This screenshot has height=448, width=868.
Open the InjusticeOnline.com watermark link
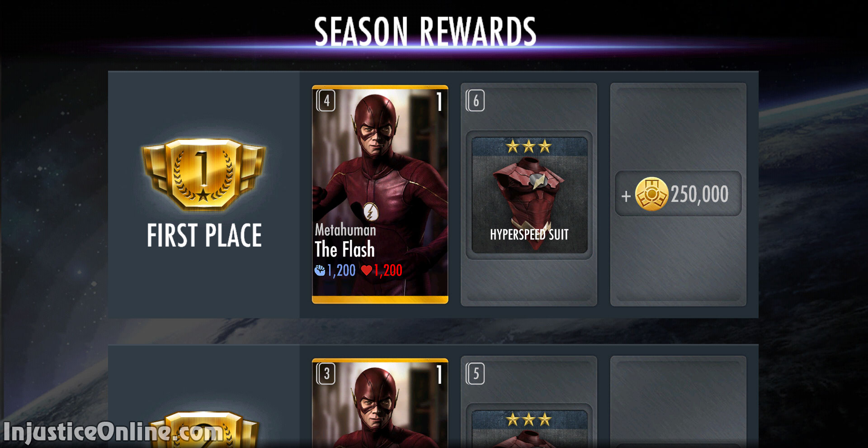point(113,432)
